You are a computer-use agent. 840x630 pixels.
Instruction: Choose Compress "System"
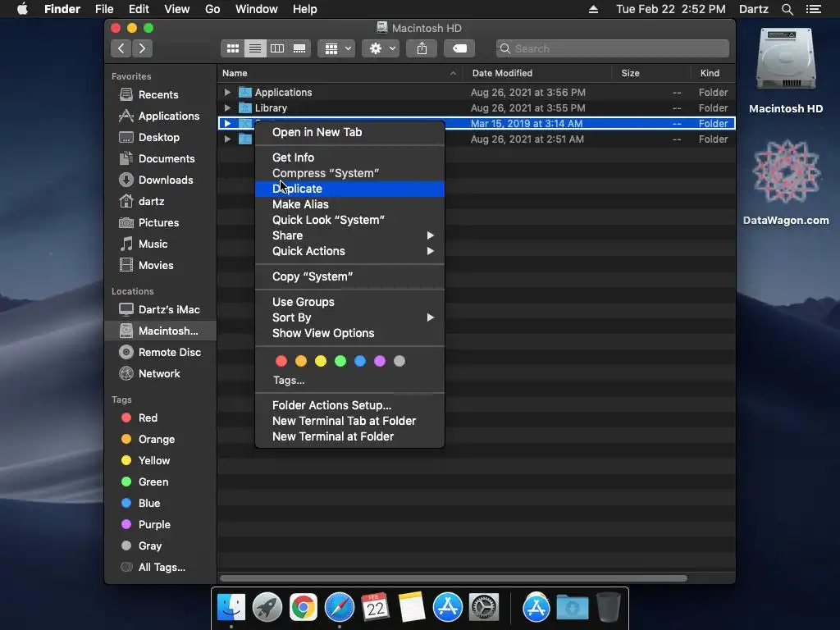pos(349,173)
